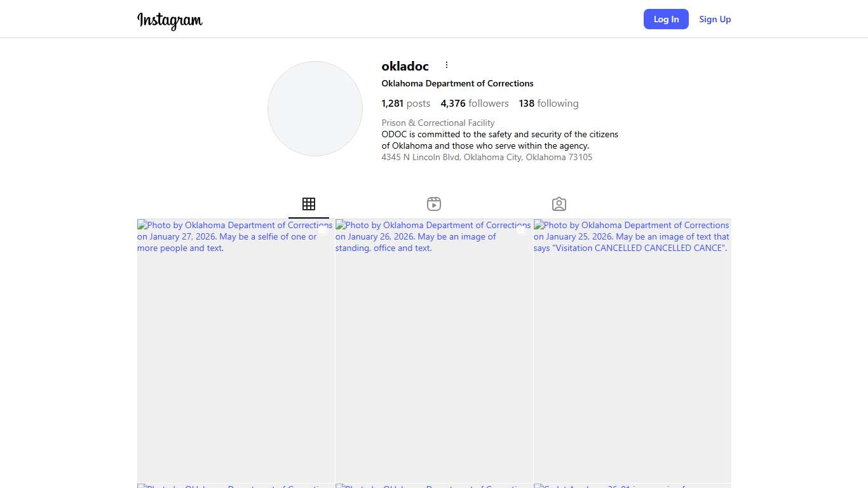
Task: Select the Posts grid tab icon
Action: [x=309, y=204]
